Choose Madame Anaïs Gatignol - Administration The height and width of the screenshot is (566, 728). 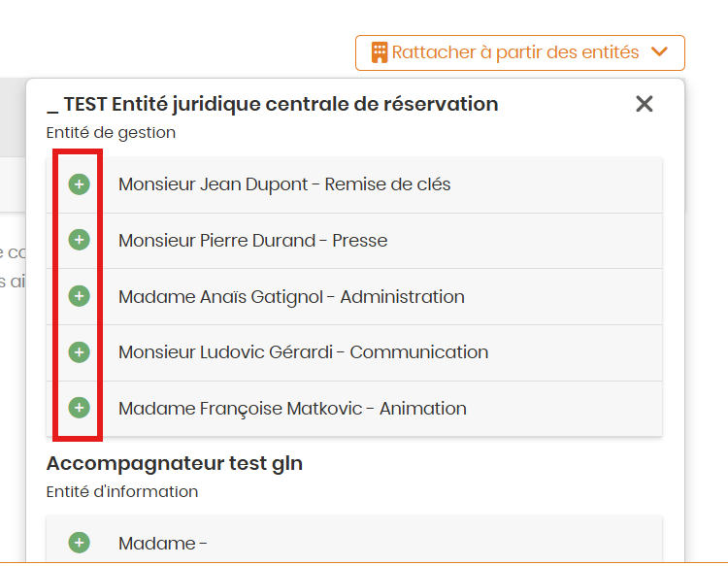(x=291, y=297)
